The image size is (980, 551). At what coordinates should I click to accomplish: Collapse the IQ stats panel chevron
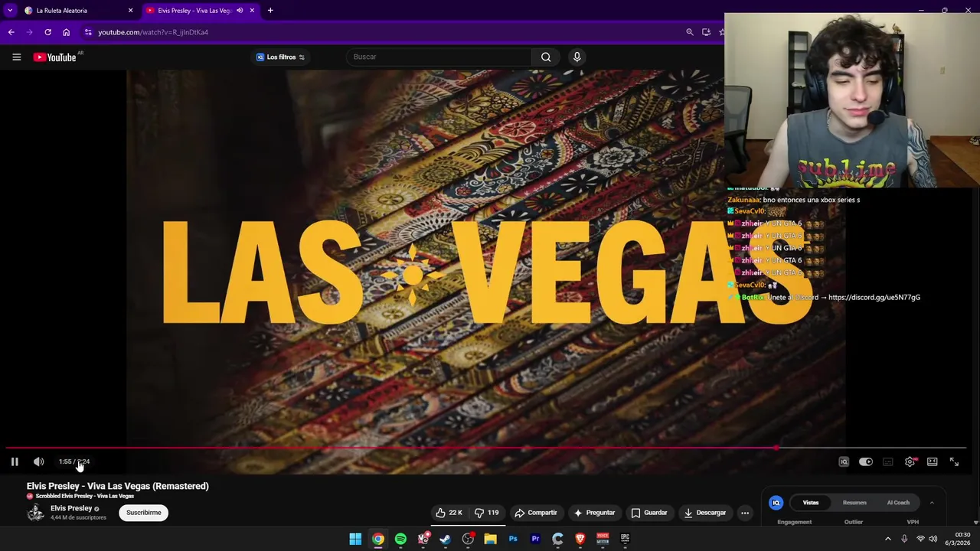(932, 503)
